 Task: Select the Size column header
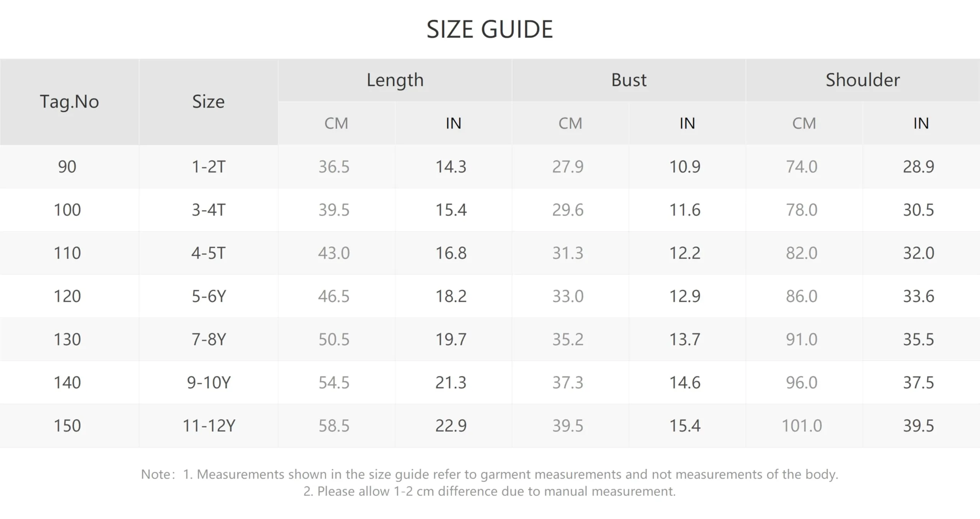click(208, 102)
